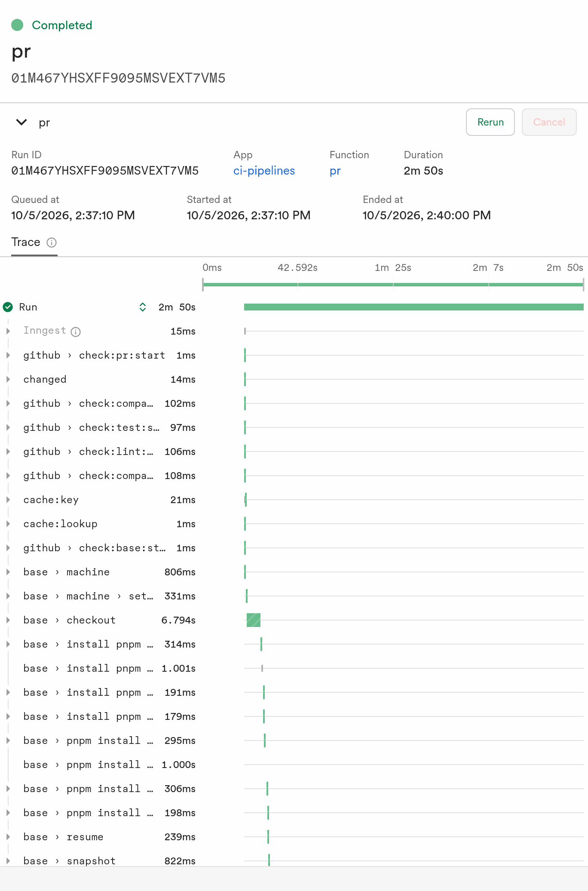Open the ci-pipelines app link
The height and width of the screenshot is (891, 588).
(264, 171)
